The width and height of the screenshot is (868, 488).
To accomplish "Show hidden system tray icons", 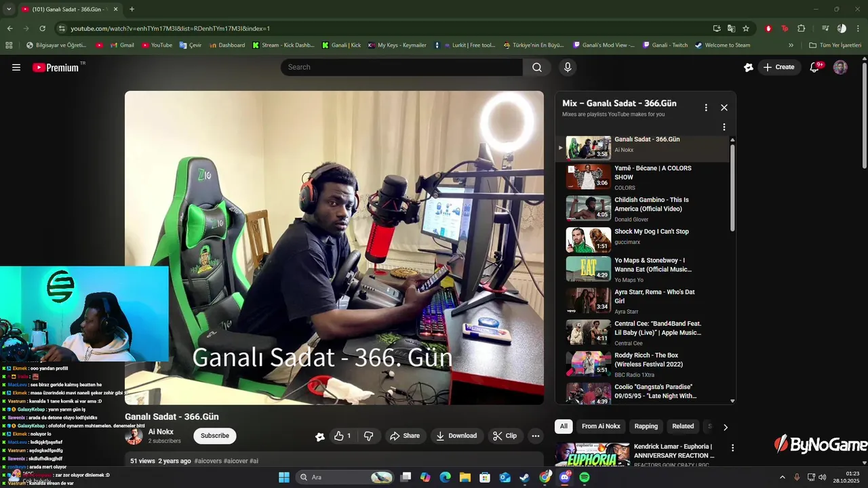I will coord(782,477).
